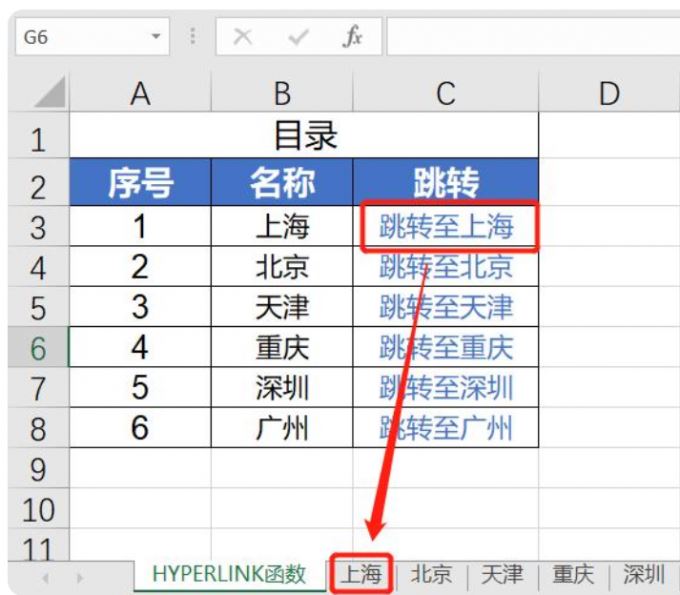Open the Insert Function fx icon

[x=353, y=36]
